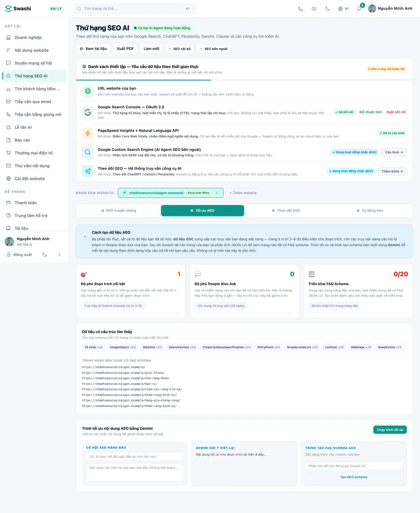Toggle SEO nội bộ agent chip
This screenshot has height=513, width=420.
tap(179, 49)
